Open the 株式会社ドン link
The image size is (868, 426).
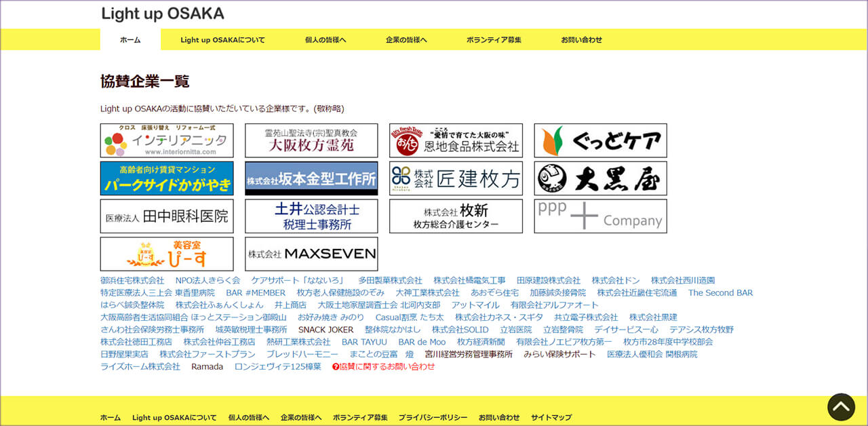(x=616, y=280)
